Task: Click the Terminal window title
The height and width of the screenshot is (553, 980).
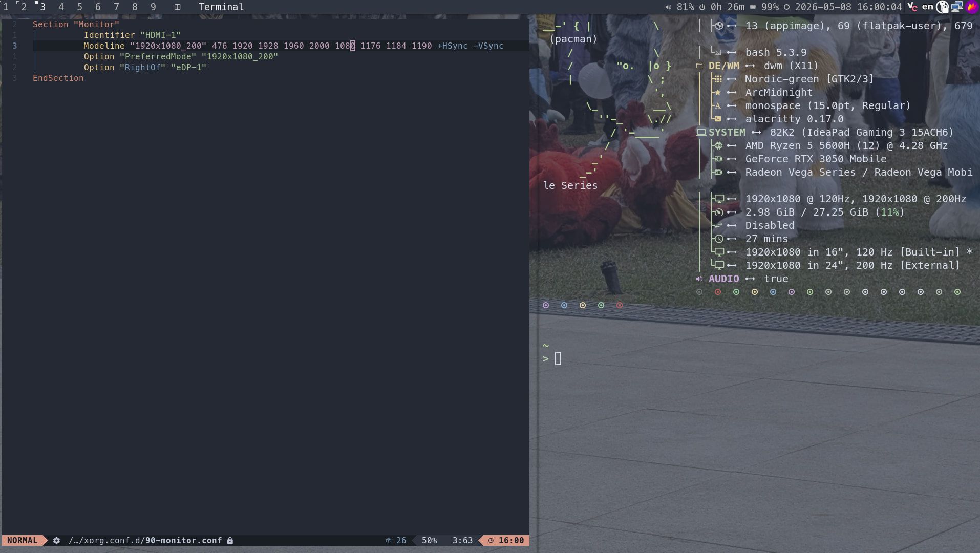Action: pyautogui.click(x=221, y=7)
